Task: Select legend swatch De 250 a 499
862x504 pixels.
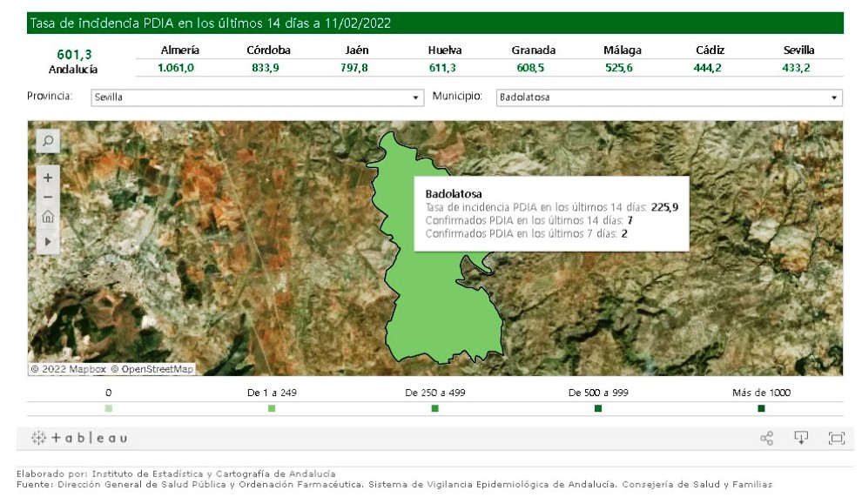Action: (x=434, y=408)
